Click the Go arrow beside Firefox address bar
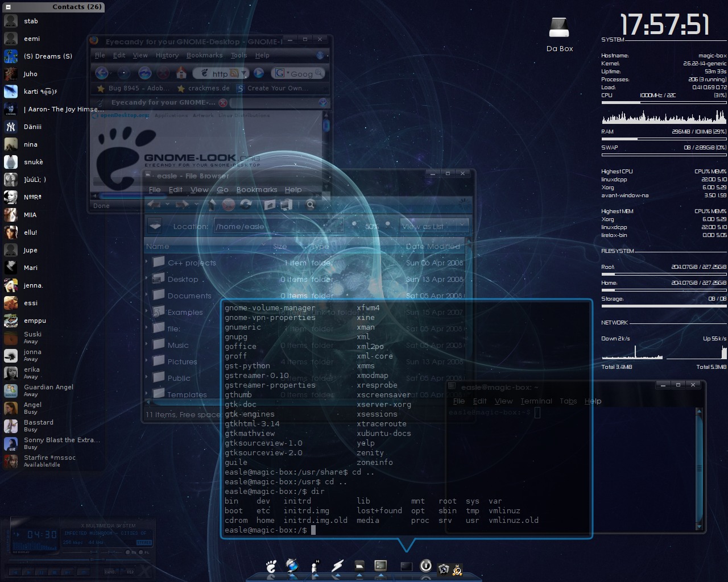728x582 pixels. (259, 73)
